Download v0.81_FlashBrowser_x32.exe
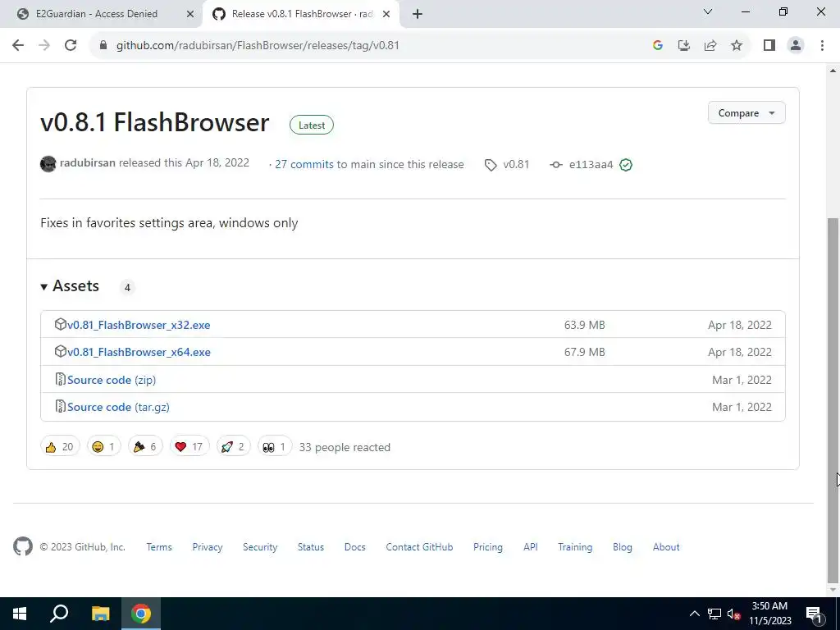This screenshot has height=630, width=840. (139, 325)
